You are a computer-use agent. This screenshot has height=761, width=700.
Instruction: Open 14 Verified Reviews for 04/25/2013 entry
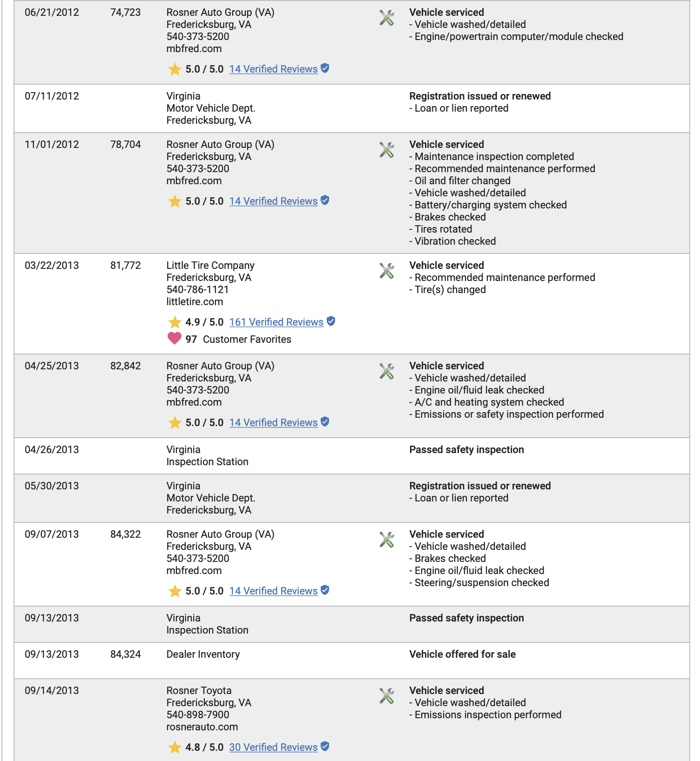click(x=274, y=422)
